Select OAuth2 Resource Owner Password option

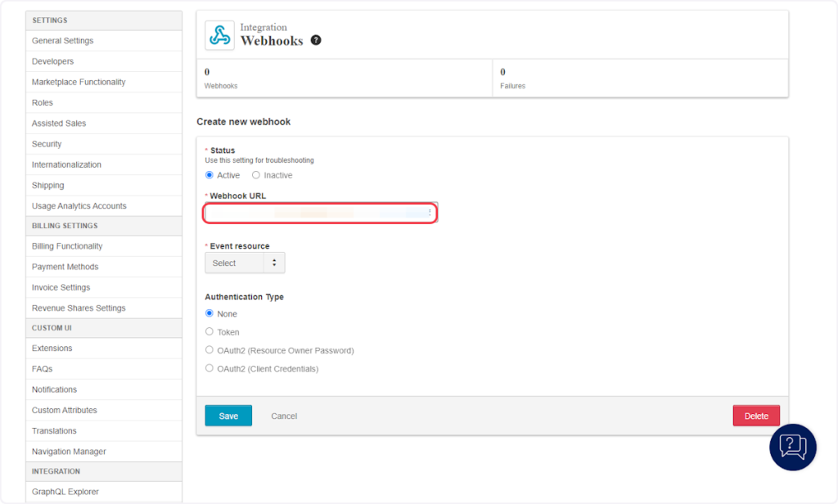(209, 350)
